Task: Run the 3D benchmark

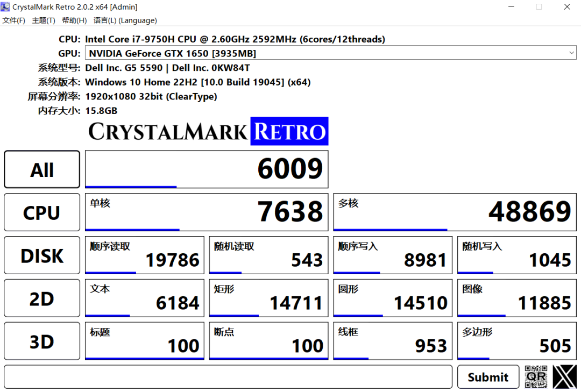Action: pyautogui.click(x=42, y=341)
